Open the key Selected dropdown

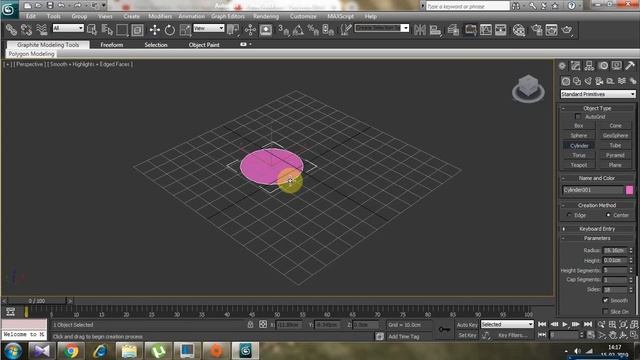point(507,324)
